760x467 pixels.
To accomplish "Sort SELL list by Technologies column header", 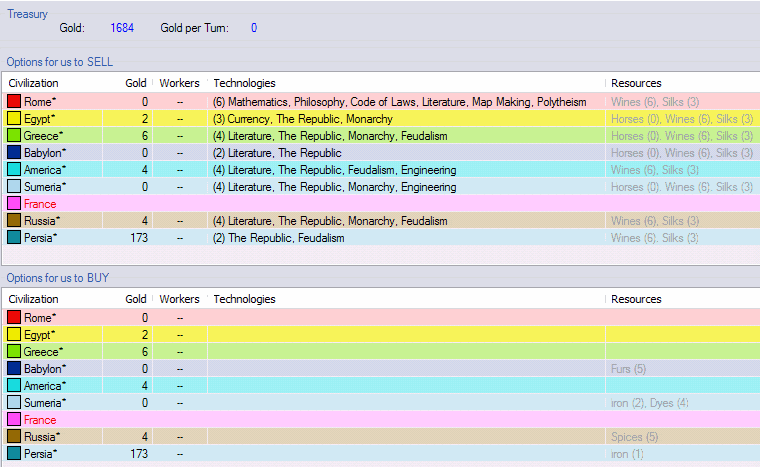I will coord(244,83).
